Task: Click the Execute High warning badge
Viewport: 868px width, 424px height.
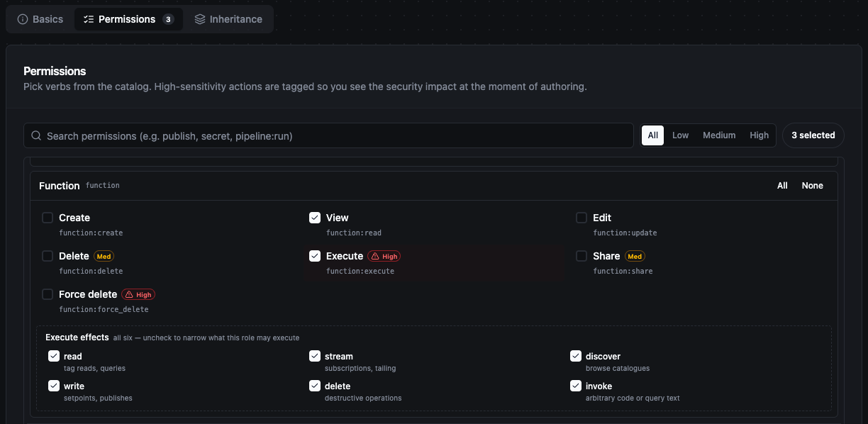Action: pyautogui.click(x=384, y=256)
